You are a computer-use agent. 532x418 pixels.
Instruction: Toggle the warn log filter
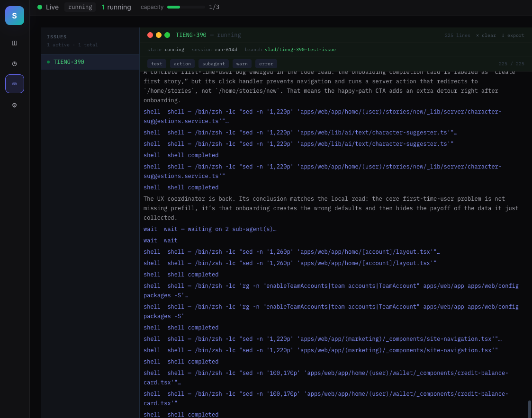(x=242, y=63)
